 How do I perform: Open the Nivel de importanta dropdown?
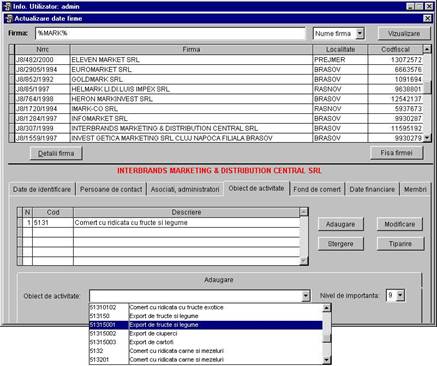400,295
